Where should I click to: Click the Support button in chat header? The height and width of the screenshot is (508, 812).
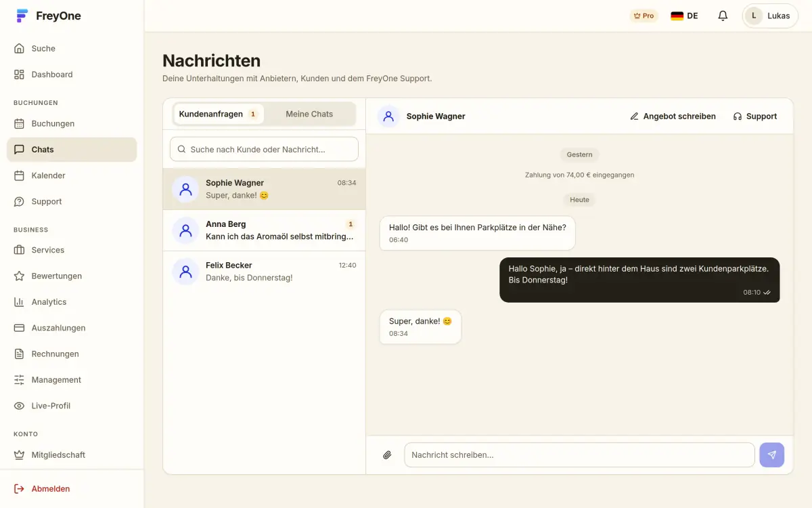754,117
